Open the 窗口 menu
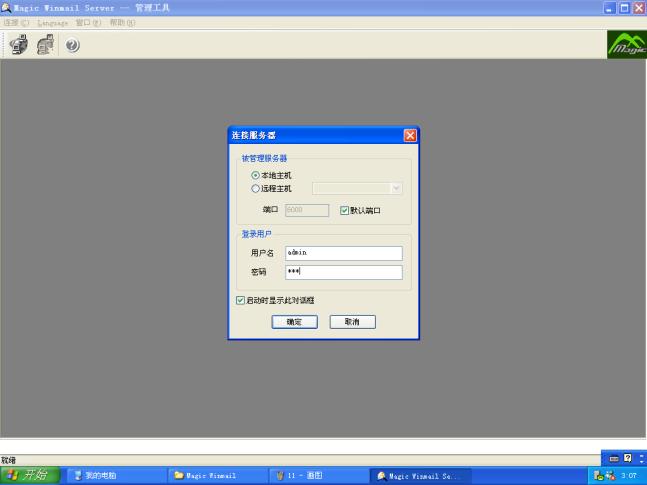 (88, 22)
